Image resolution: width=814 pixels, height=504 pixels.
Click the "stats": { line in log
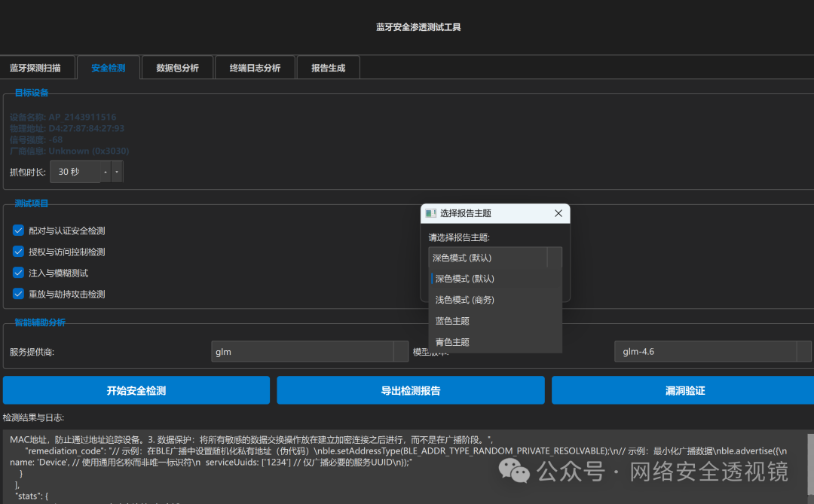[x=32, y=496]
